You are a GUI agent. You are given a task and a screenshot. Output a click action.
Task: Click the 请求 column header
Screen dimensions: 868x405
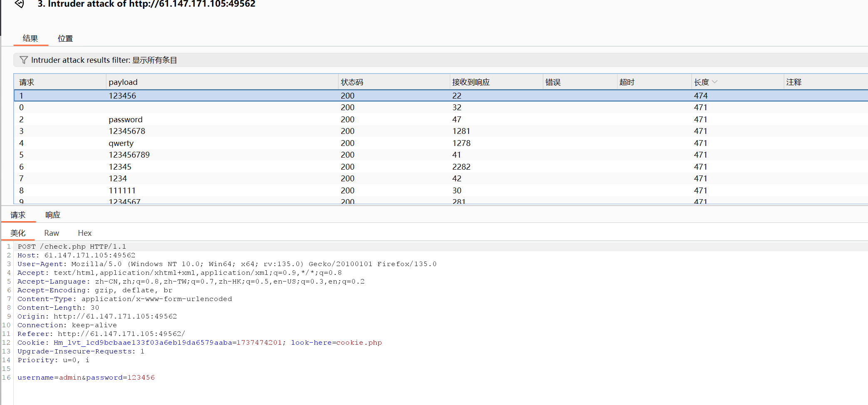pyautogui.click(x=27, y=82)
